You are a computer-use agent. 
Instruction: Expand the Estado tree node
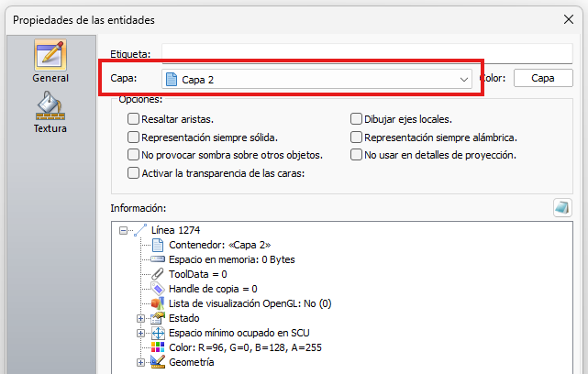click(140, 318)
